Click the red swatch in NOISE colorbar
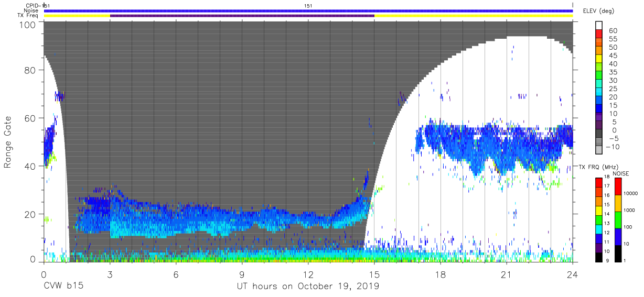Viewport: 644px width, 297px height. (x=617, y=187)
